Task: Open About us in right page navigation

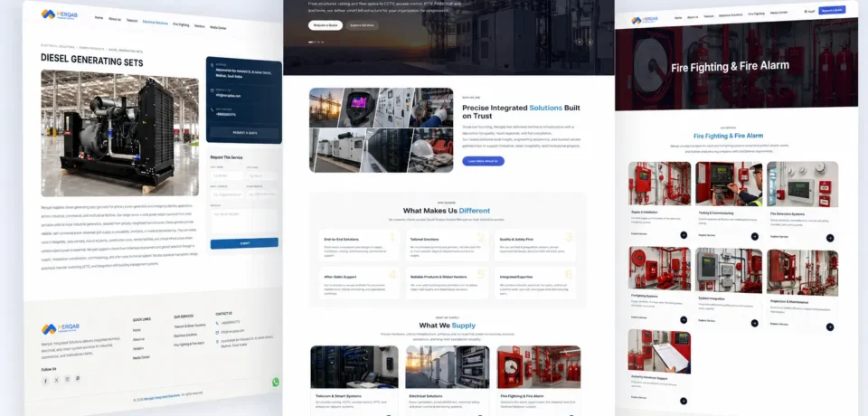Action: (693, 17)
